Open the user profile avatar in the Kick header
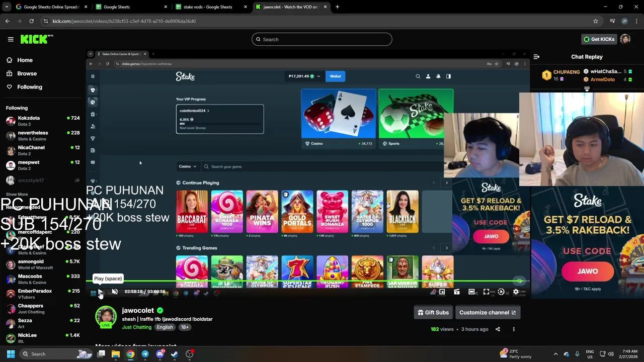Screen dimensions: 644x362 coord(625,39)
